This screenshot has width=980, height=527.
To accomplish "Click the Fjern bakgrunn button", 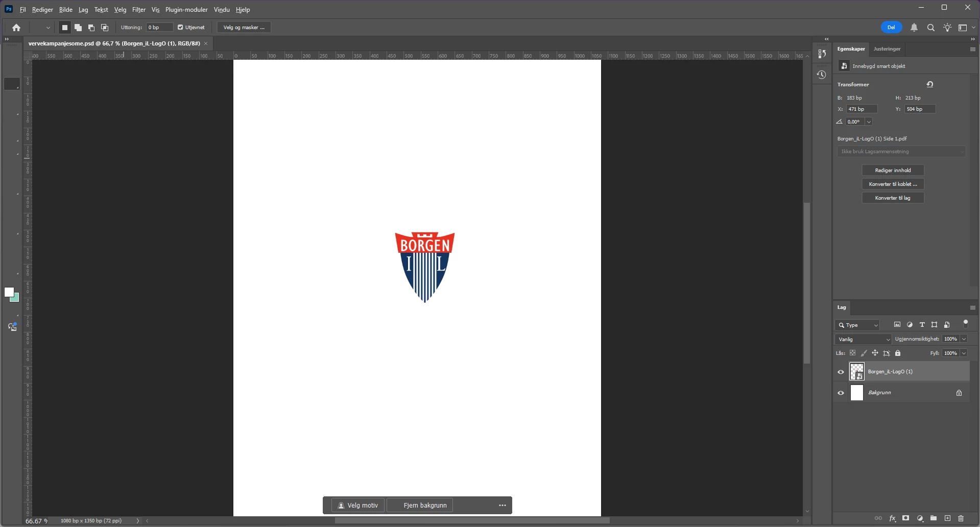I will tap(420, 505).
